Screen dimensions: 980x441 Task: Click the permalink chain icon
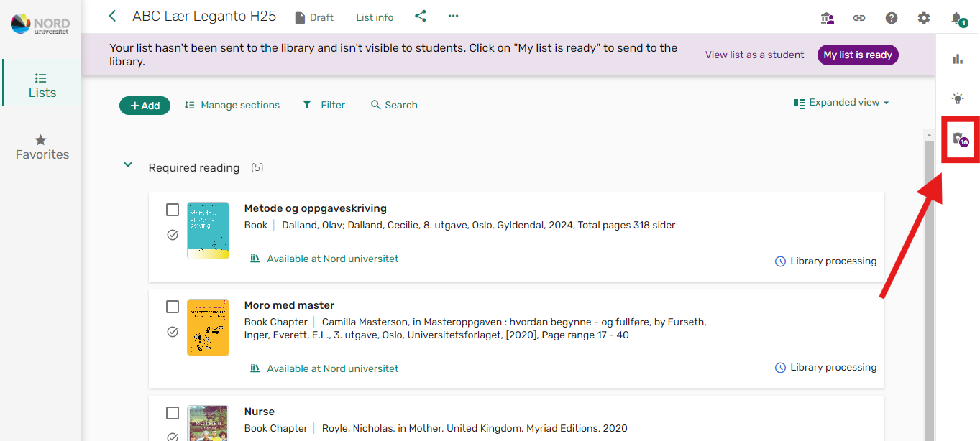(859, 18)
